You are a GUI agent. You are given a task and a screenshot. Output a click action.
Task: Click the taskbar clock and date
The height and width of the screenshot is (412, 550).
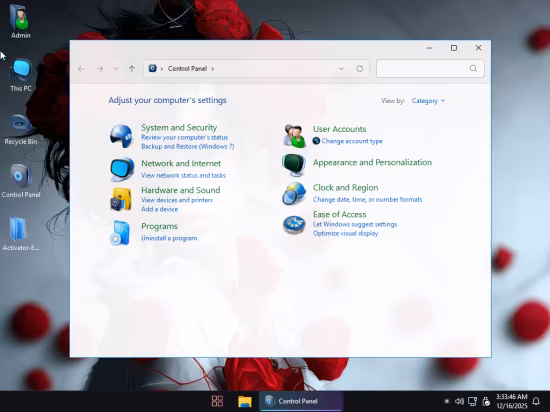[x=511, y=401]
